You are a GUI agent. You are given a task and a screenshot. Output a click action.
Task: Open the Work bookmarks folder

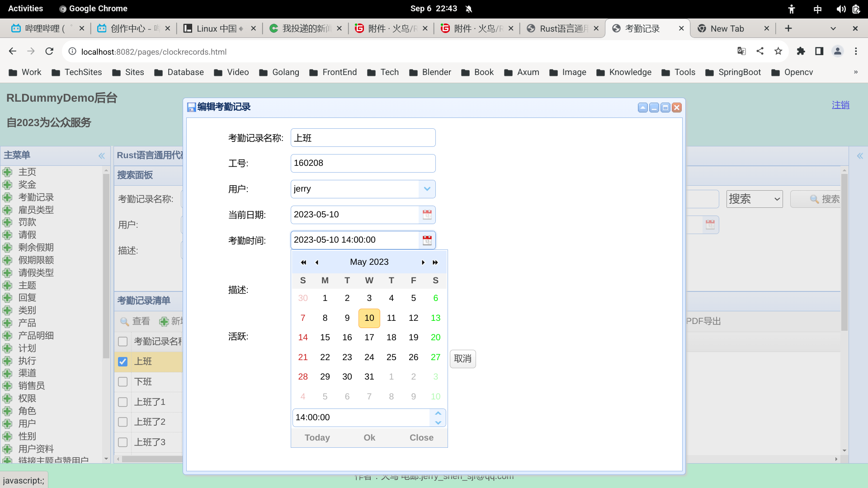[x=24, y=72]
